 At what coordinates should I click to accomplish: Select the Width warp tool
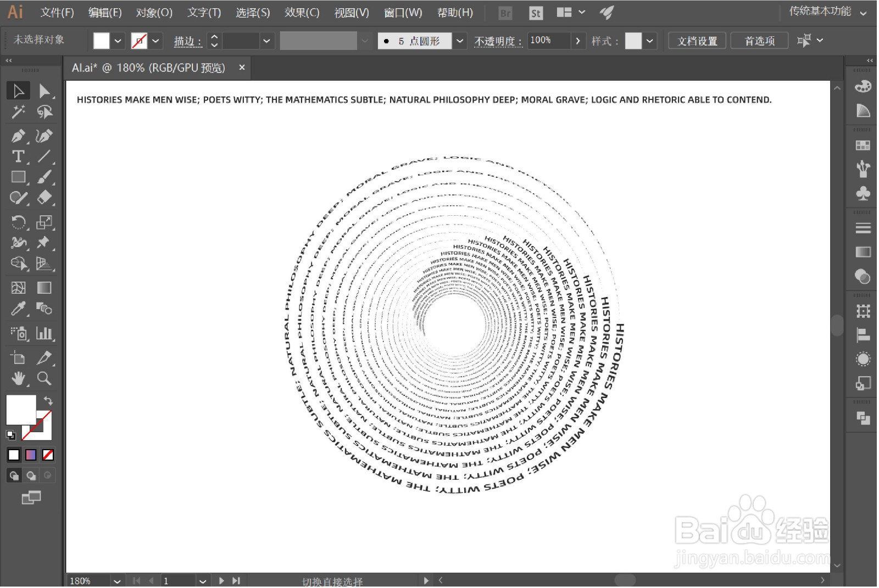(x=18, y=243)
